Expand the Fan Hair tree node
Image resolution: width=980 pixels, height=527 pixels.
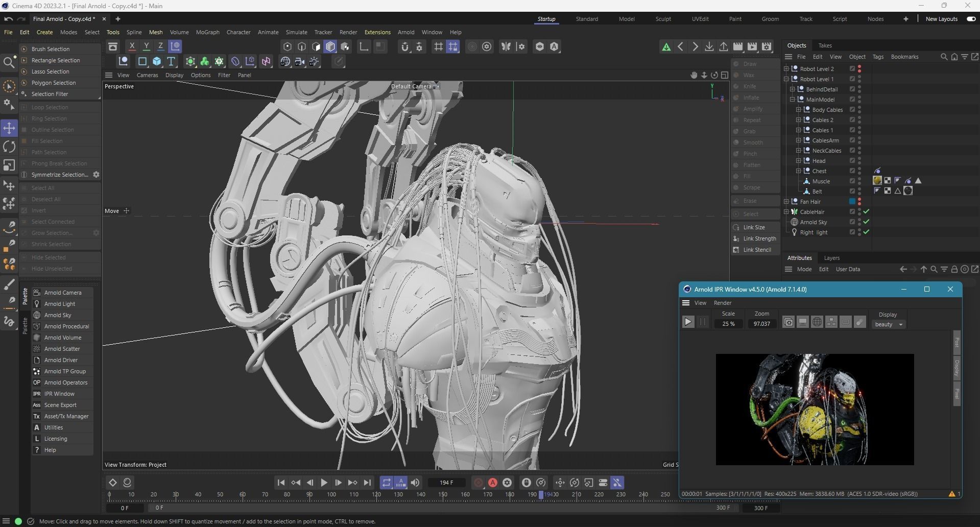[786, 202]
